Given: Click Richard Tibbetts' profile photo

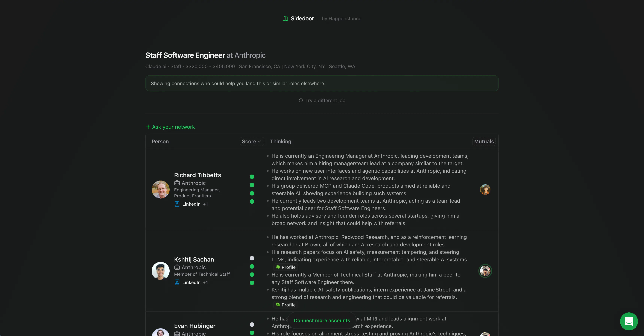Looking at the screenshot, I should pos(160,190).
